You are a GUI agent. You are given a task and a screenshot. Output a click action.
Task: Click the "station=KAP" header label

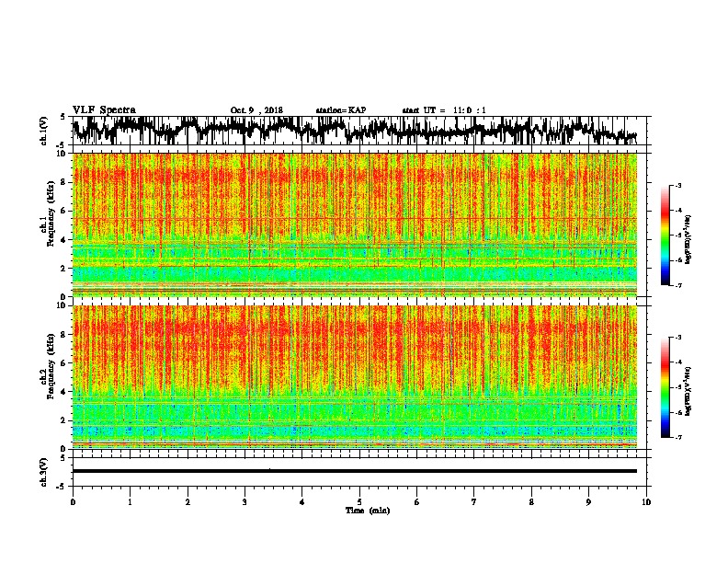point(341,110)
